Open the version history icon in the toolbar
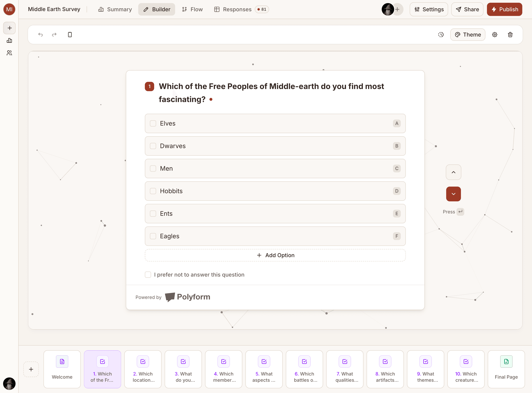Viewport: 532px width, 393px height. 441,34
